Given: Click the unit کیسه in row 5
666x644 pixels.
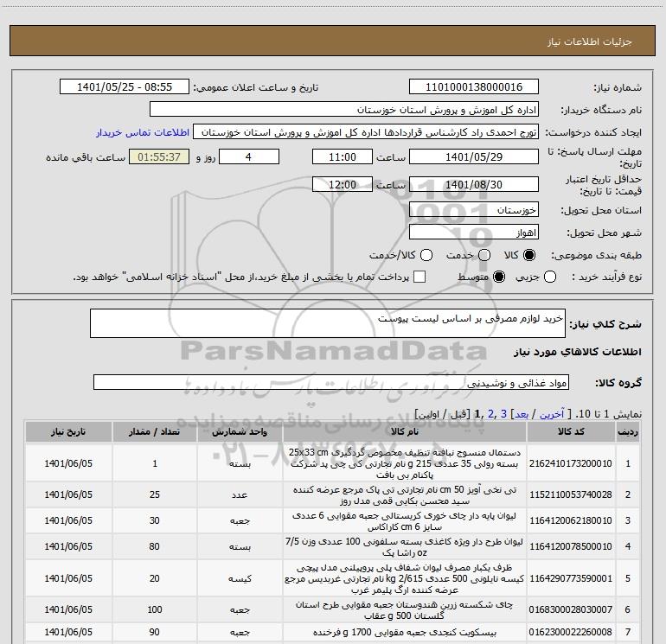Looking at the screenshot, I should point(240,578).
